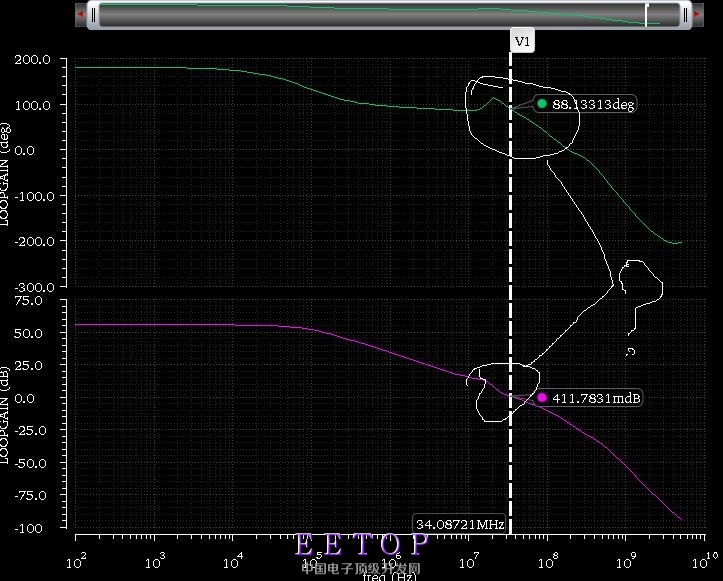Click the 10^8 frequency axis tick label

coord(548,562)
